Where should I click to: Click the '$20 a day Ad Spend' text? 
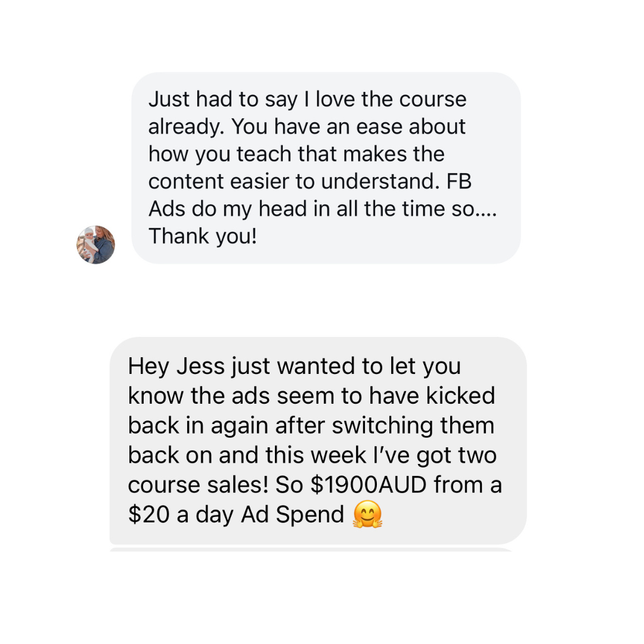pyautogui.click(x=236, y=515)
